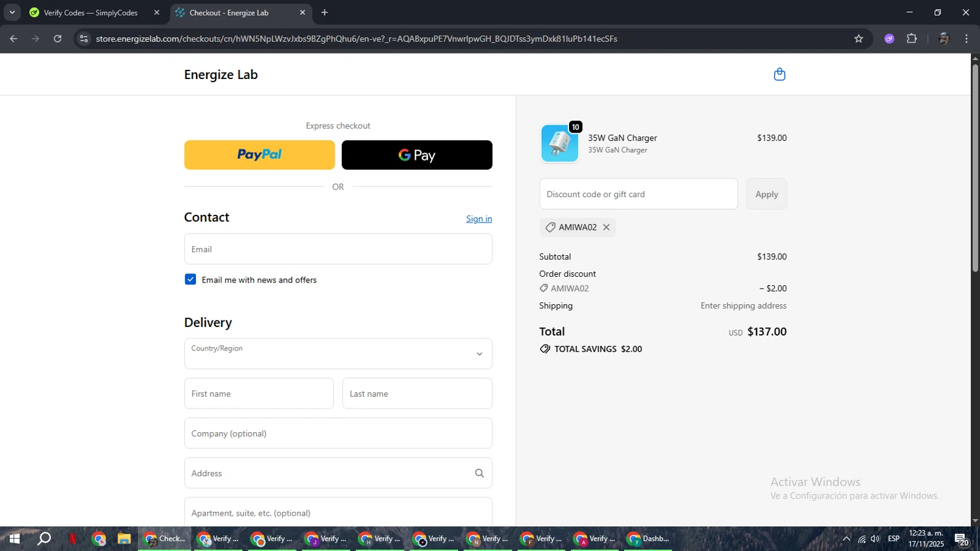Image resolution: width=980 pixels, height=551 pixels.
Task: Close the Checkout - Energize Lab tab
Action: pyautogui.click(x=302, y=12)
